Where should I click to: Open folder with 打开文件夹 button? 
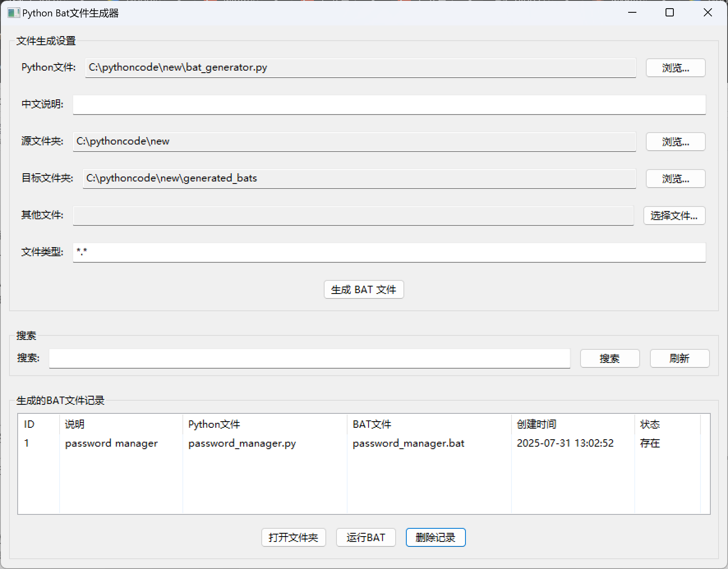[293, 537]
